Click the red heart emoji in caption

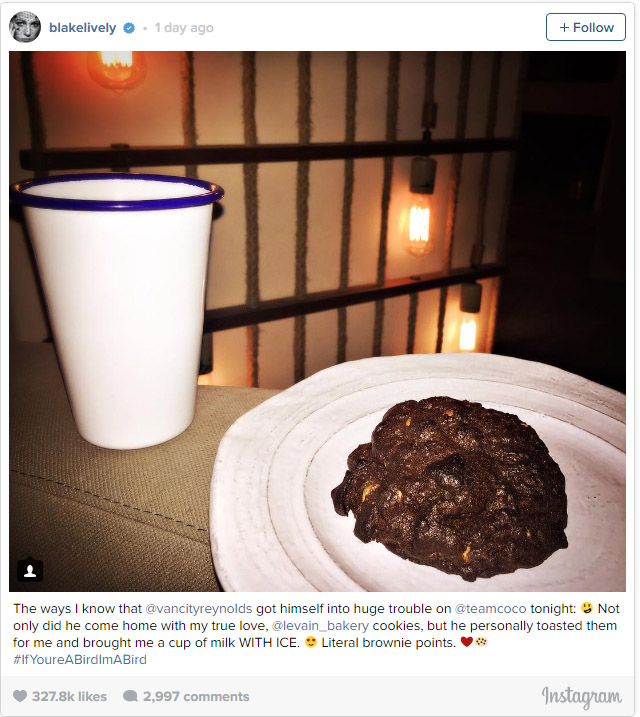466,642
